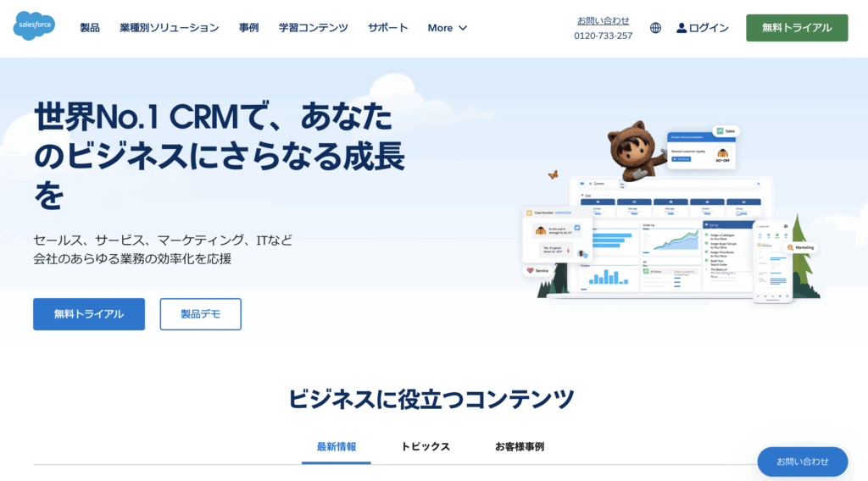The height and width of the screenshot is (481, 868).
Task: Switch to the お客様事例 tab
Action: [520, 446]
